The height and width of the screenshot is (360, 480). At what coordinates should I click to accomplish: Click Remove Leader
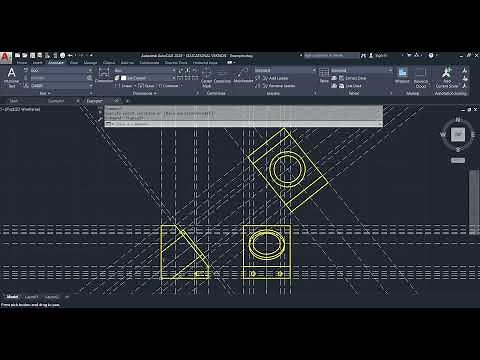click(275, 86)
